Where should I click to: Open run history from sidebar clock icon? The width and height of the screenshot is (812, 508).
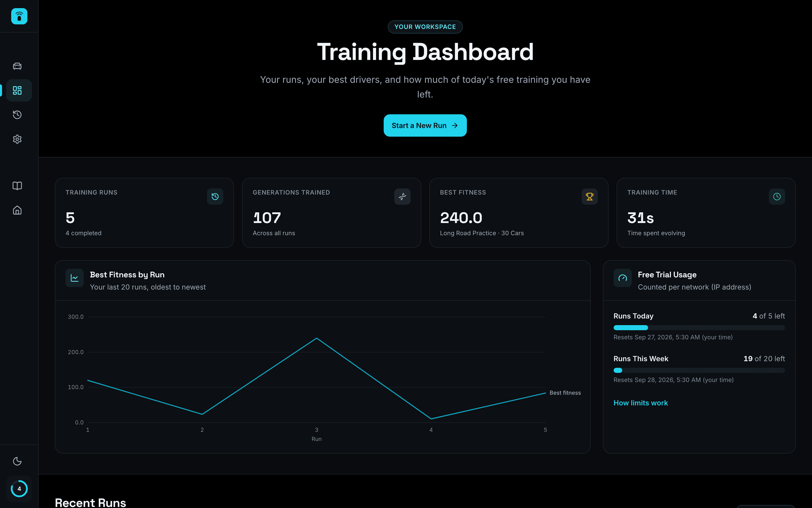17,115
